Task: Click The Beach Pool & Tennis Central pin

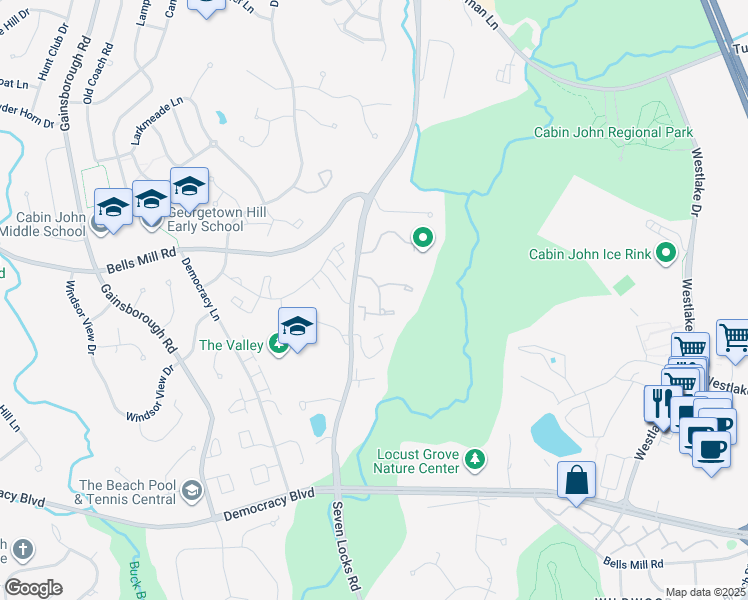Action: tap(193, 491)
